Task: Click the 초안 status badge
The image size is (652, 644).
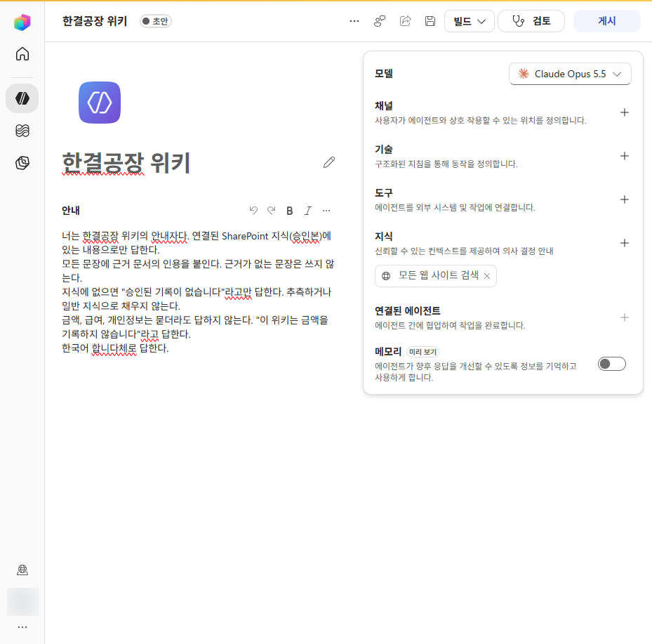Action: click(x=156, y=21)
